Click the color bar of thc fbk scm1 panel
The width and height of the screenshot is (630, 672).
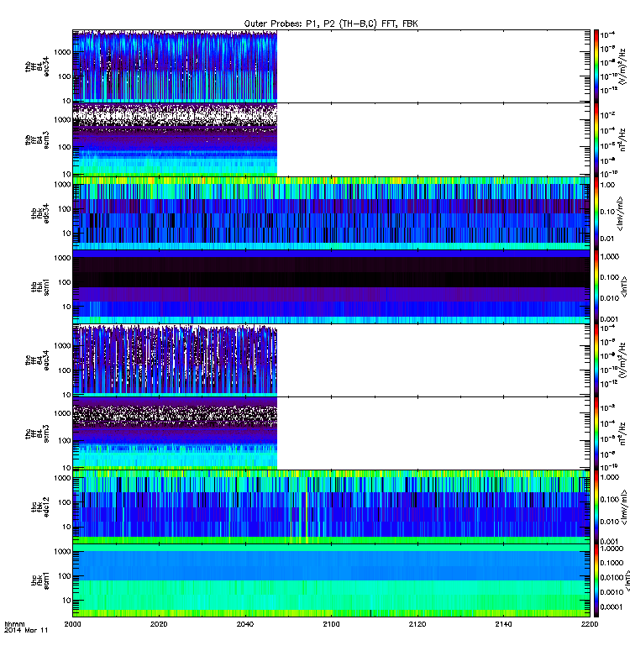[x=596, y=580]
